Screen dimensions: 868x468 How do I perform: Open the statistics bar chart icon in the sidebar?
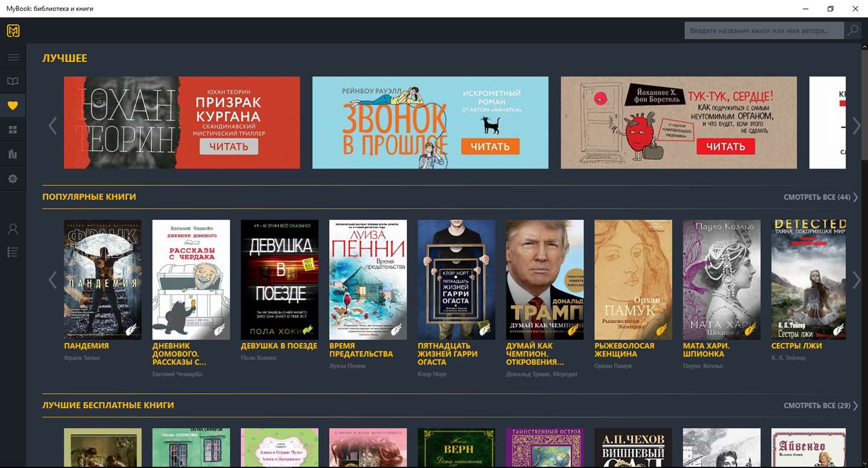click(x=13, y=154)
